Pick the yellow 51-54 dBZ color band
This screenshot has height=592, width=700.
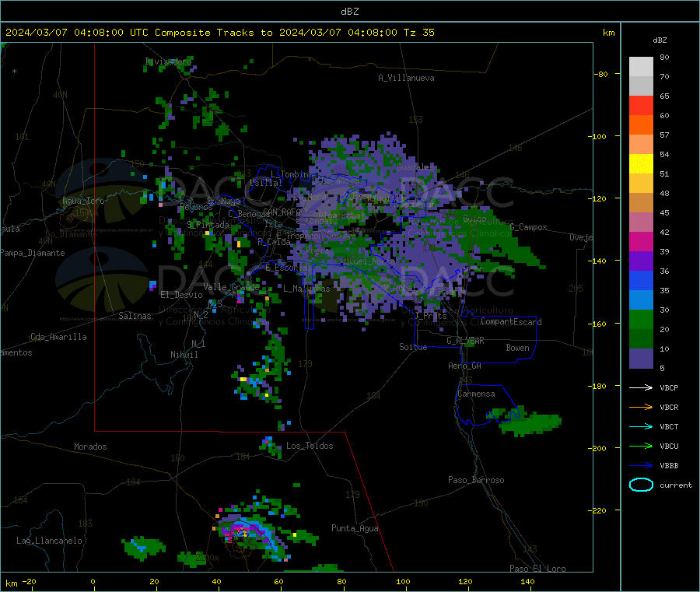click(641, 164)
